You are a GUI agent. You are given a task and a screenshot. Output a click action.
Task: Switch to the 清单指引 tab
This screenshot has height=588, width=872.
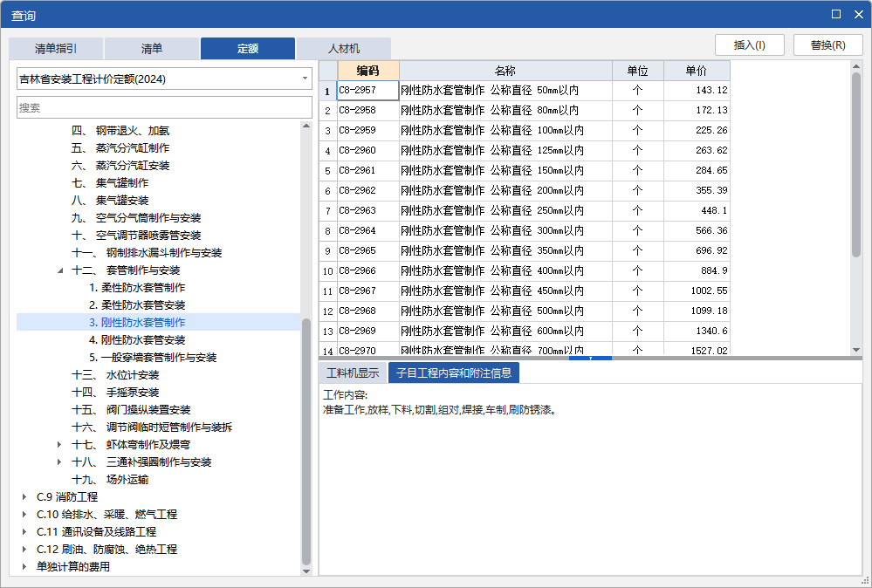click(56, 49)
